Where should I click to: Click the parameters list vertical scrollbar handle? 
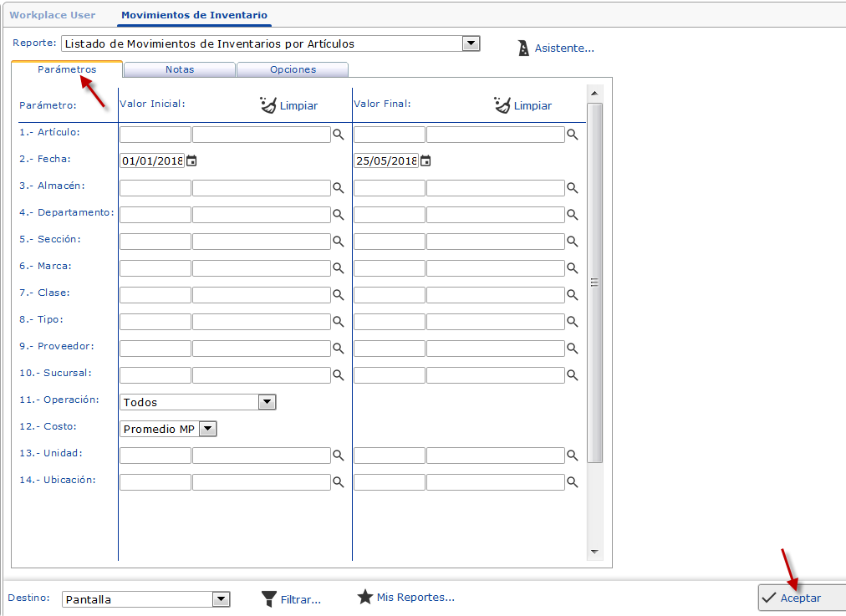click(595, 283)
